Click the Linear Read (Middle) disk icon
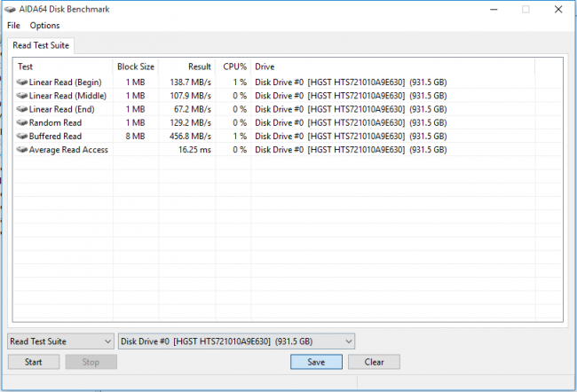The width and height of the screenshot is (577, 392). pyautogui.click(x=22, y=96)
